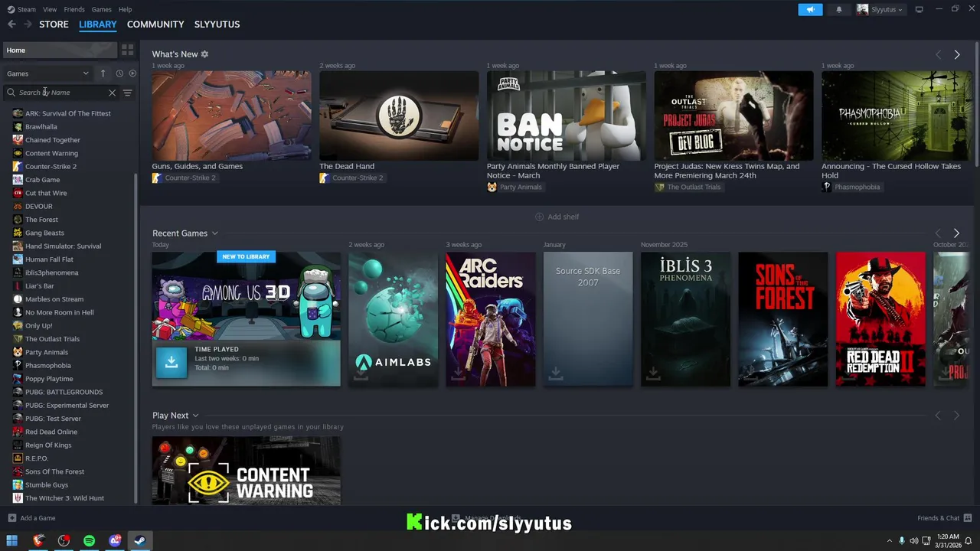Select Liar's Bar in game list
This screenshot has height=551, width=980.
coord(39,285)
